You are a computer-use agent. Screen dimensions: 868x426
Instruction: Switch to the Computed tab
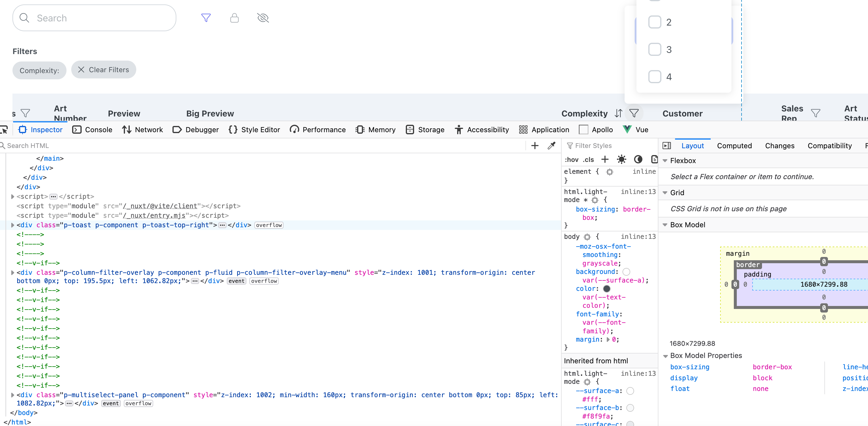[735, 146]
